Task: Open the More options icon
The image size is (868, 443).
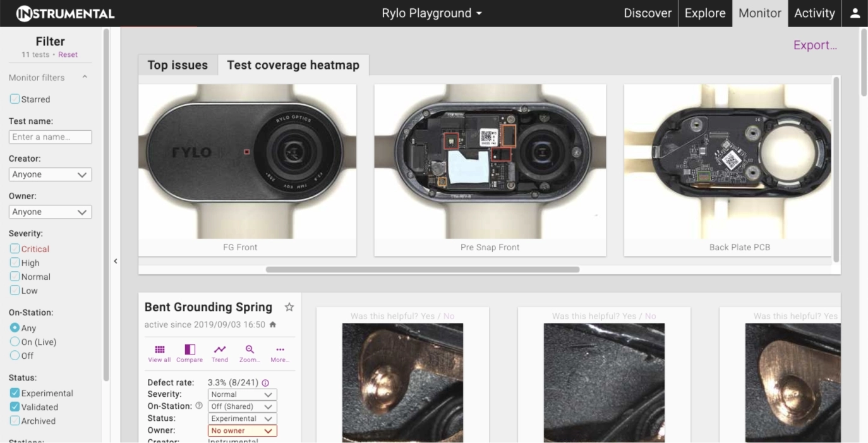Action: pyautogui.click(x=280, y=354)
